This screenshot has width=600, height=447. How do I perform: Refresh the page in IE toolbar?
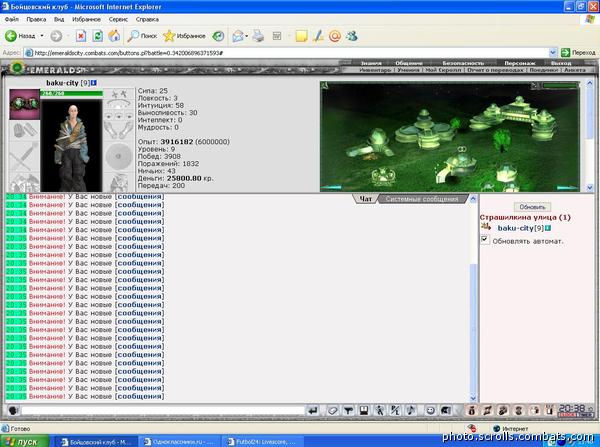point(98,36)
